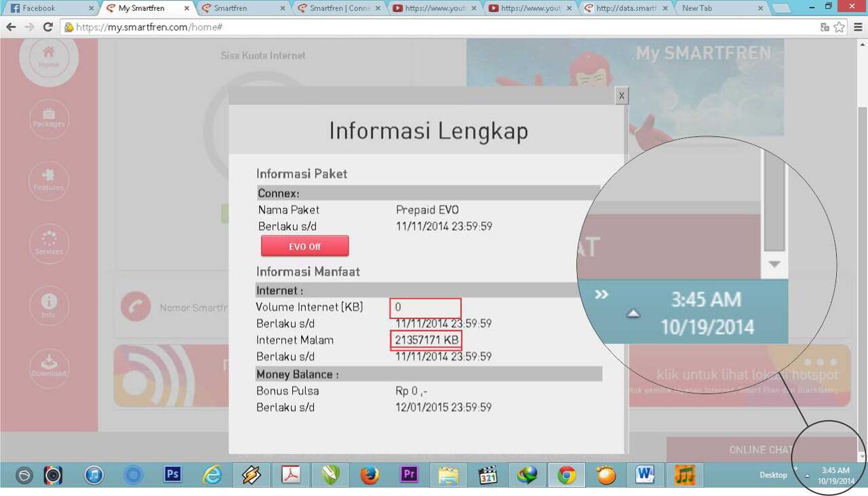
Task: Open the Packages sidebar icon
Action: click(x=49, y=119)
